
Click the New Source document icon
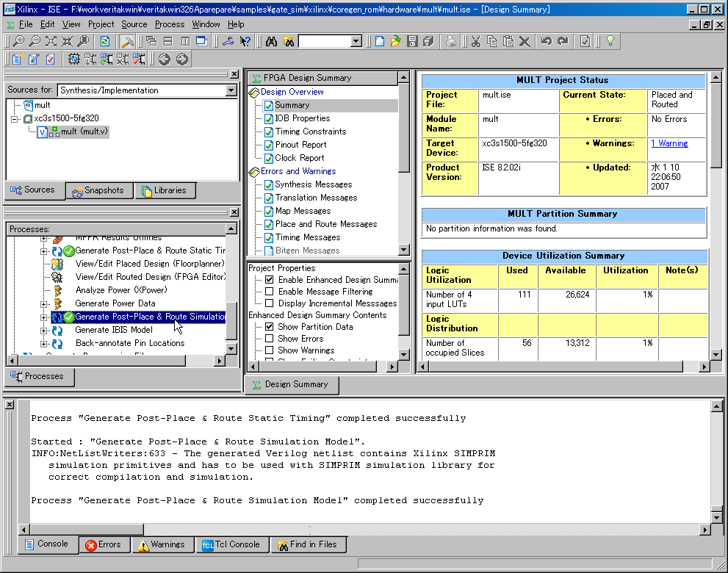pos(18,59)
